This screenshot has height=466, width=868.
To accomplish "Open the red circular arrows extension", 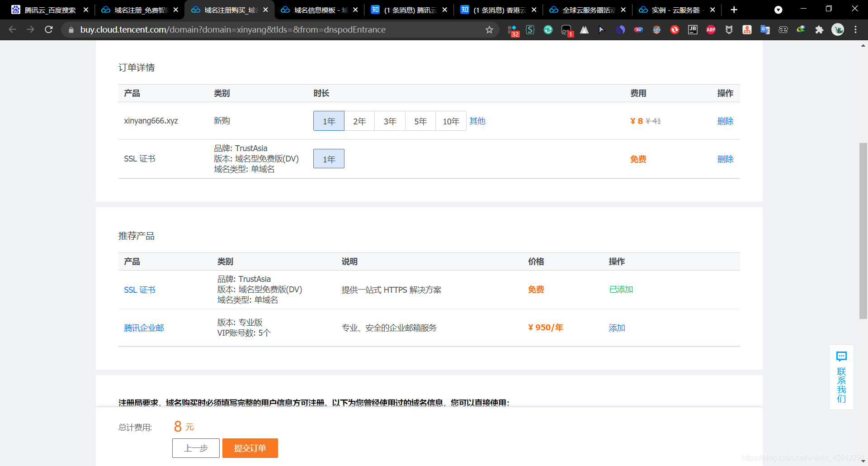I will (675, 30).
